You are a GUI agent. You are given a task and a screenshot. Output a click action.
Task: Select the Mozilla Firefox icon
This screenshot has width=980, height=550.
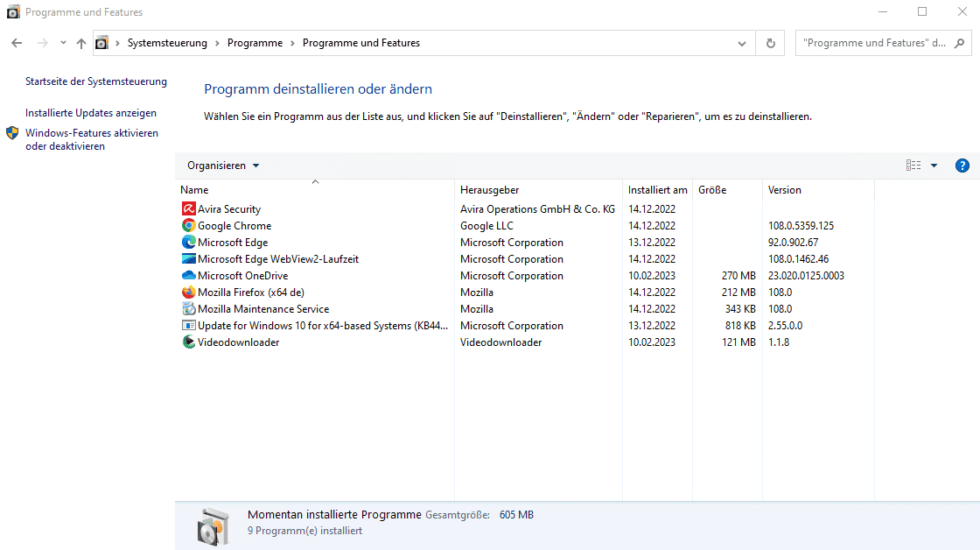[x=186, y=292]
